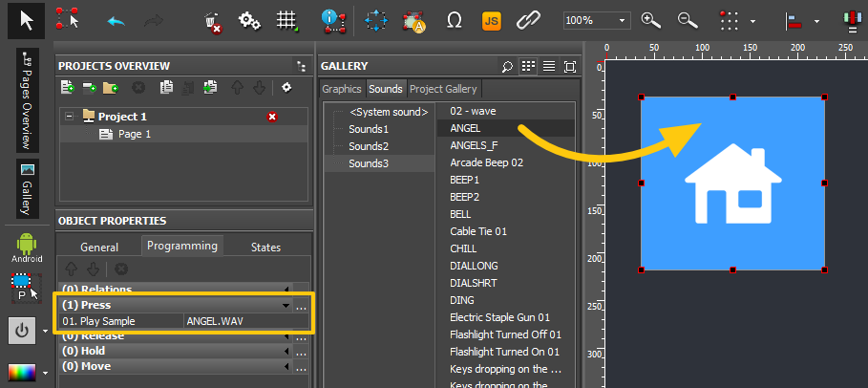Open Move event ellipsis button

[301, 367]
